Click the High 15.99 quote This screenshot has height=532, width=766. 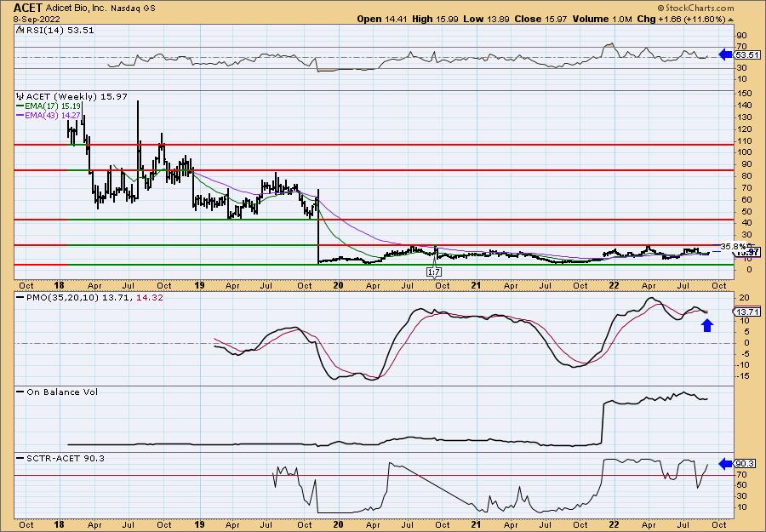pyautogui.click(x=434, y=19)
